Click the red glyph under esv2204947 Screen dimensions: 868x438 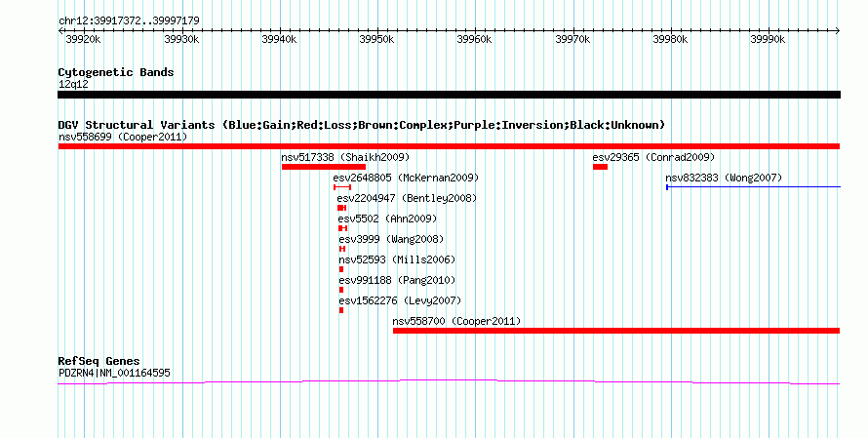(x=342, y=208)
